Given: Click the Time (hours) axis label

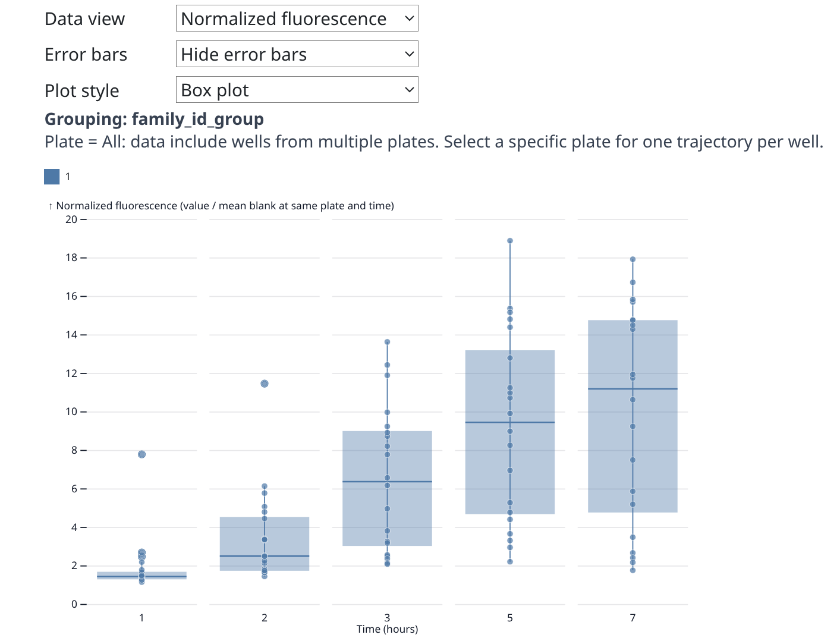Looking at the screenshot, I should pyautogui.click(x=387, y=629).
